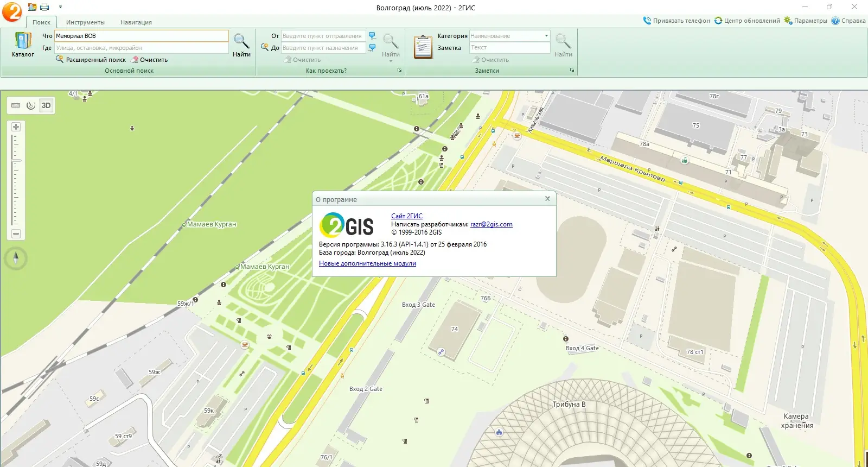Click the 78 ст1 building label
868x467 pixels.
pos(695,352)
